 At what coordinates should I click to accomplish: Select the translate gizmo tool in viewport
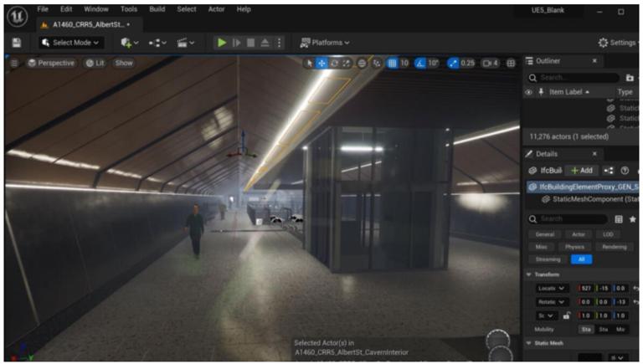pyautogui.click(x=321, y=63)
